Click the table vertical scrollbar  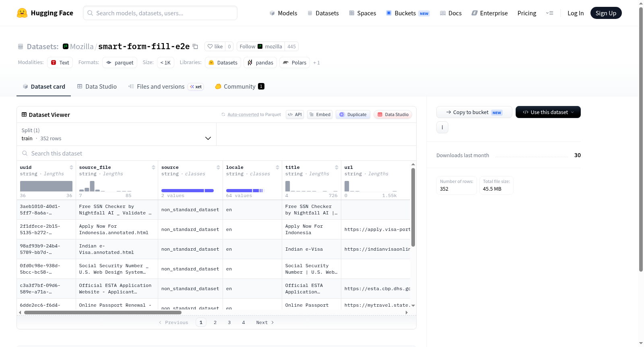413,208
